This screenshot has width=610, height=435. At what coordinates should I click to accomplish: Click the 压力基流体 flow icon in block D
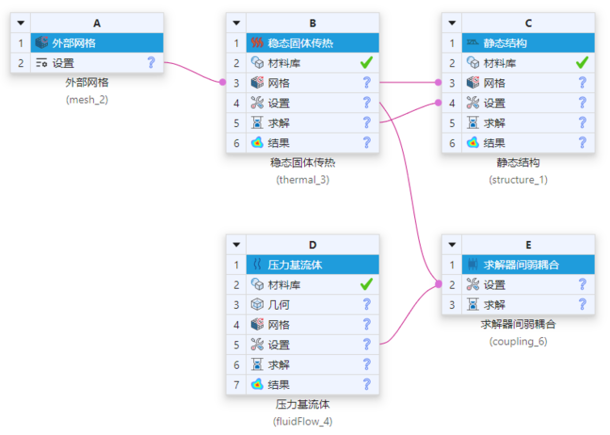coord(257,264)
